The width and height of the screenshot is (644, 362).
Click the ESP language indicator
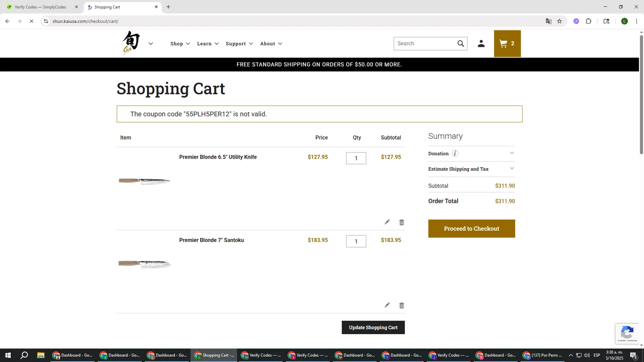tap(597, 355)
